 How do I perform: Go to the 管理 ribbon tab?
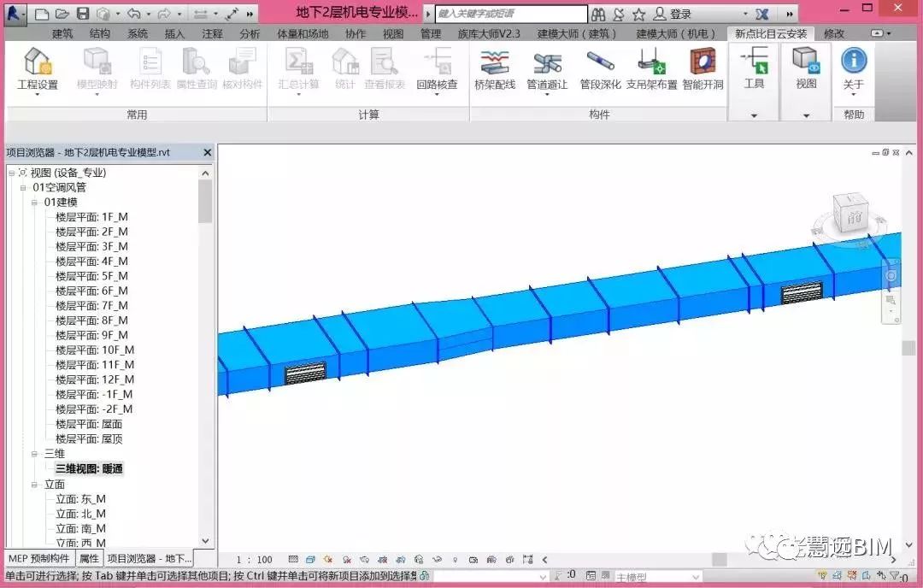pos(430,34)
